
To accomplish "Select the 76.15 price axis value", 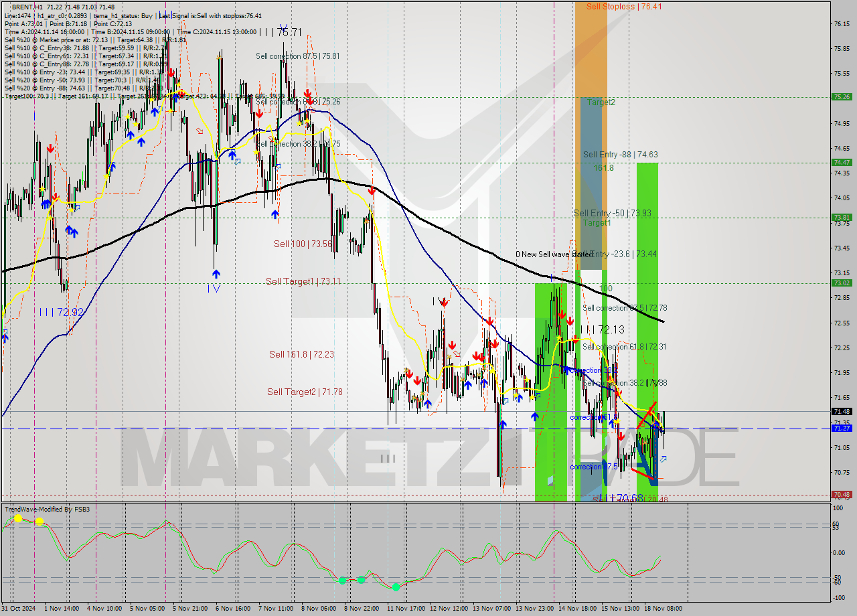I will tap(842, 24).
